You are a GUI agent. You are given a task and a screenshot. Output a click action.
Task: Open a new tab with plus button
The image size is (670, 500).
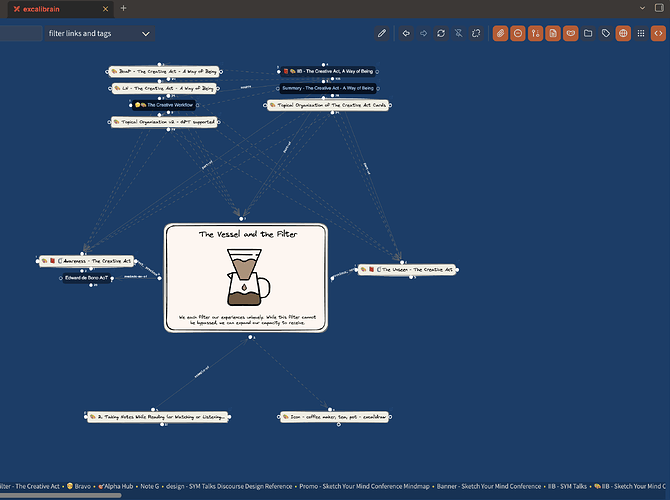click(123, 8)
